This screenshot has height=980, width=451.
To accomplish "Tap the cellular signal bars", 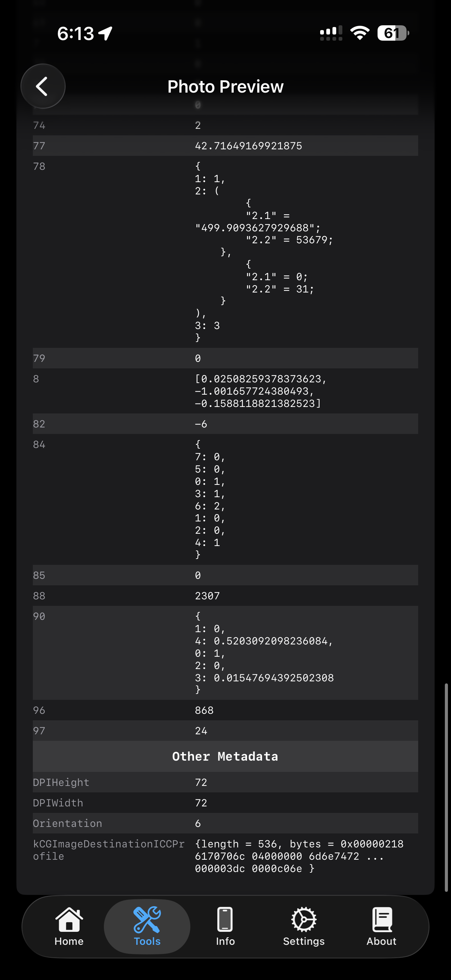I will (x=330, y=33).
